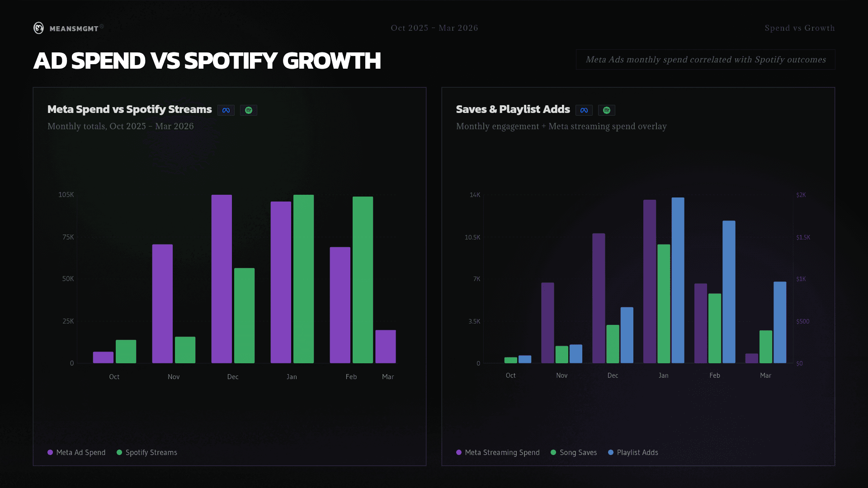Image resolution: width=868 pixels, height=488 pixels.
Task: Click the Meta Spend vs Spotify Streams chart title
Action: pos(130,109)
